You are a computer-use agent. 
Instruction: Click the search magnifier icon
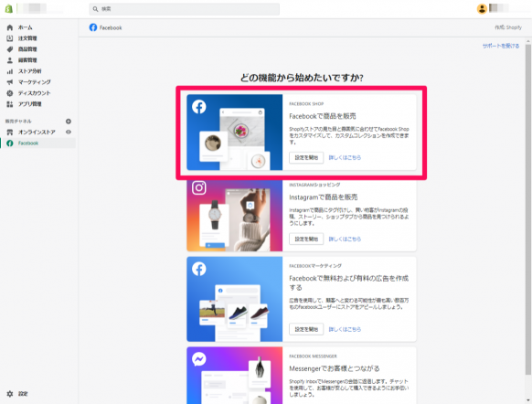point(96,9)
